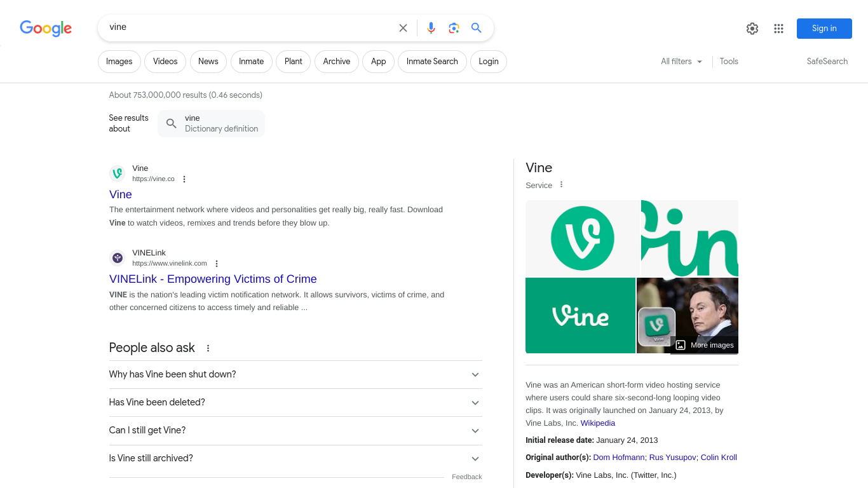This screenshot has width=868, height=488.
Task: Click into the search input containing vine
Action: coord(248,27)
